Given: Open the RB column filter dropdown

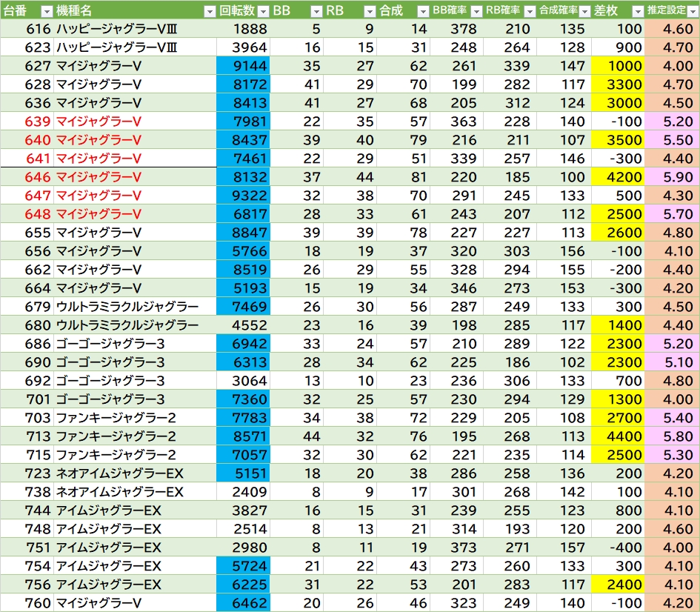Looking at the screenshot, I should click(370, 11).
